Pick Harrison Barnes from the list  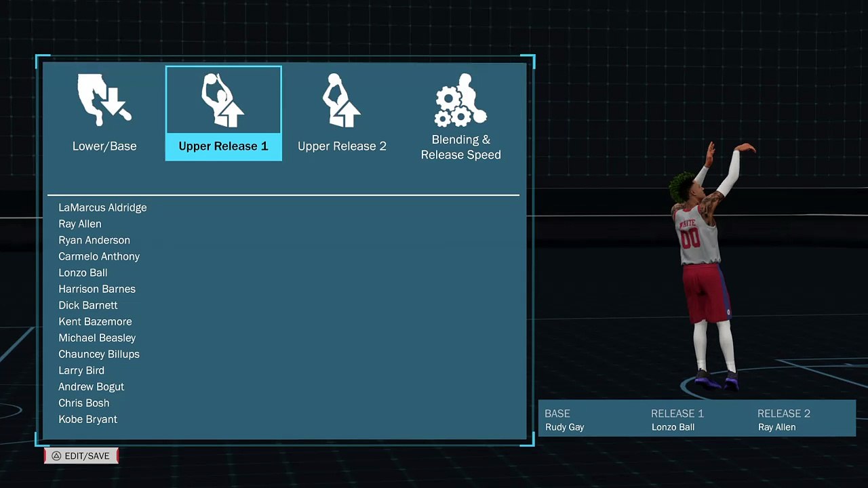[x=97, y=289]
